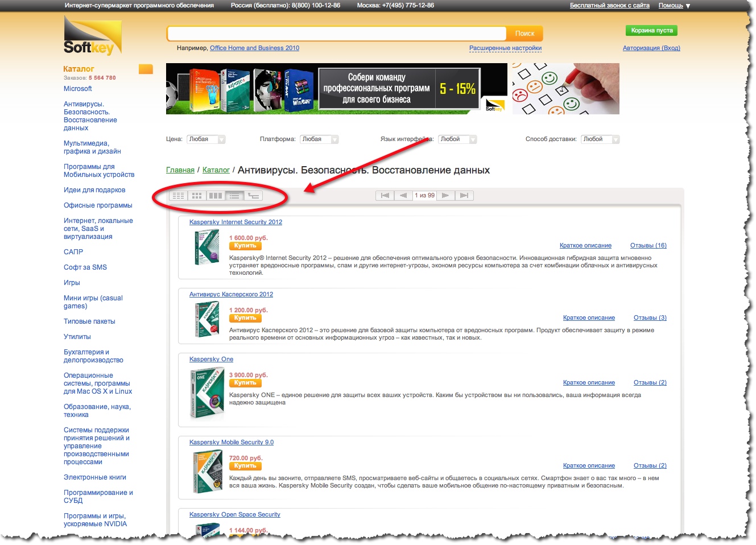Image resolution: width=756 pixels, height=545 pixels.
Task: Select Программирование и СУБД category
Action: click(98, 497)
